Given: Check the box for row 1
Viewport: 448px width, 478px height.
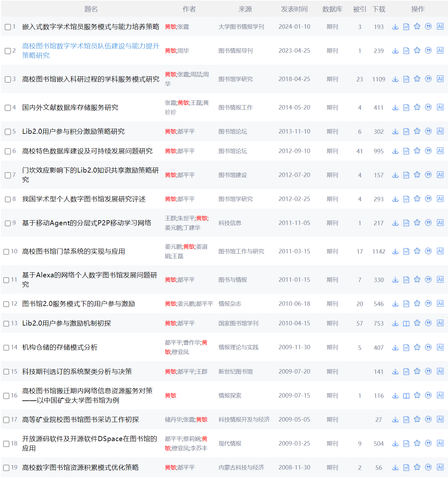Looking at the screenshot, I should coord(8,27).
